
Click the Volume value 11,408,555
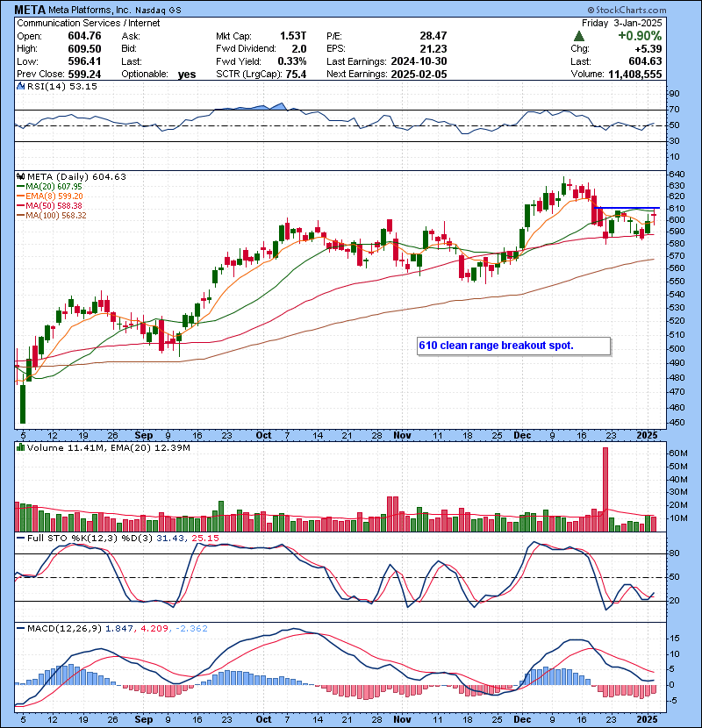pos(635,74)
